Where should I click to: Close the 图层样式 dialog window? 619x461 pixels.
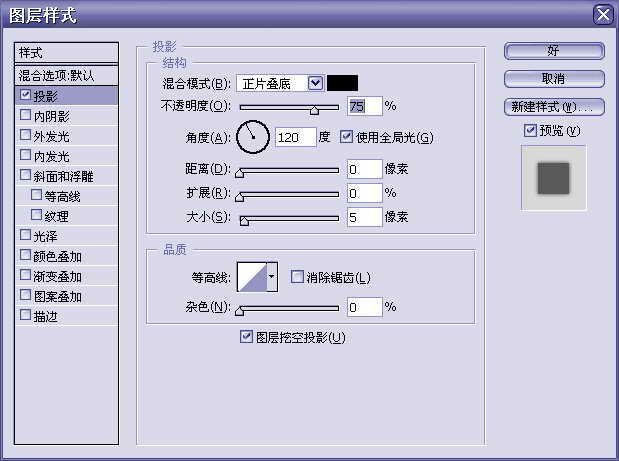pyautogui.click(x=602, y=14)
